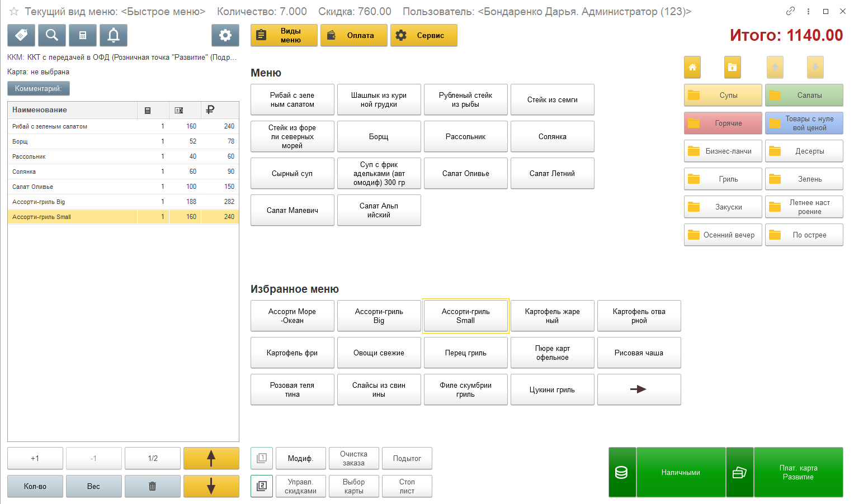Open the calculator icon button
Image resolution: width=854 pixels, height=504 pixels.
(83, 35)
